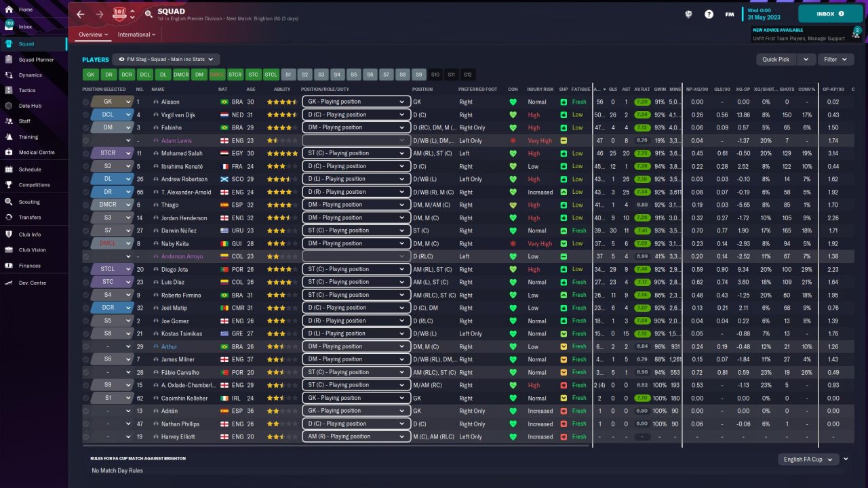
Task: Click the Quick Pick button
Action: (x=776, y=60)
